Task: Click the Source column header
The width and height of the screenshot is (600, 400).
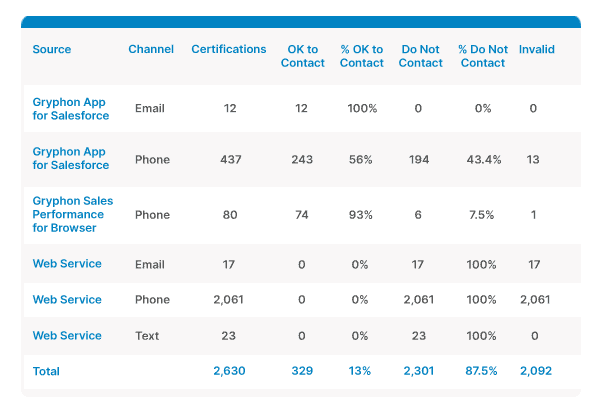Action: (x=52, y=49)
